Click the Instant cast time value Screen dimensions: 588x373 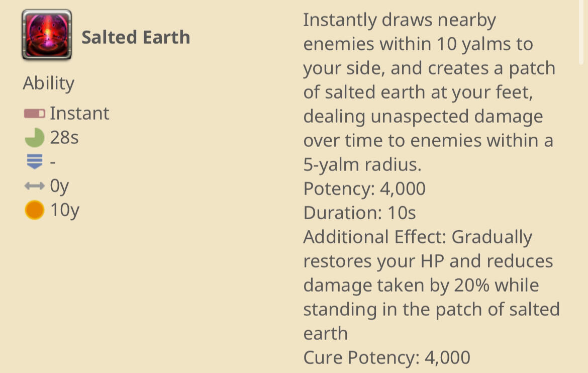pyautogui.click(x=79, y=114)
